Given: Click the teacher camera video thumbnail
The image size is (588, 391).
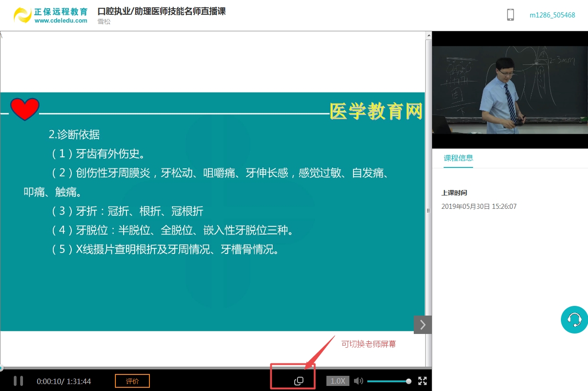Looking at the screenshot, I should pyautogui.click(x=510, y=90).
